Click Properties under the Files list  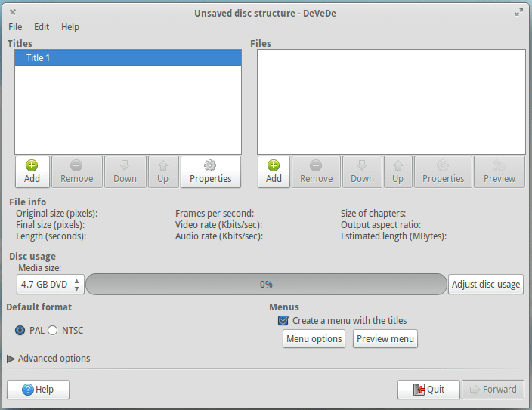[x=443, y=171]
